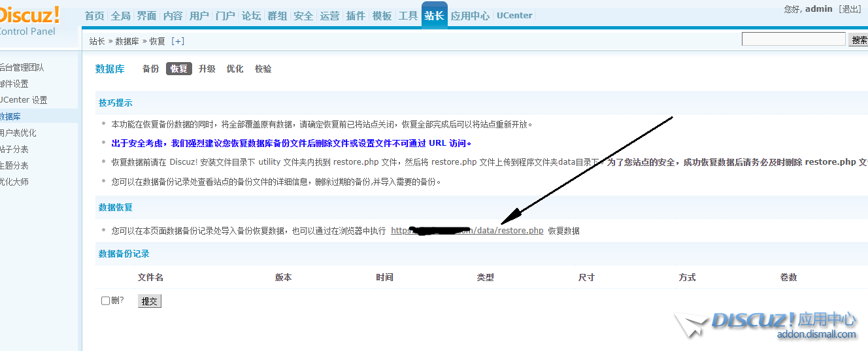Select the 优化 database tab
Image resolution: width=868 pixels, height=351 pixels.
click(x=235, y=69)
